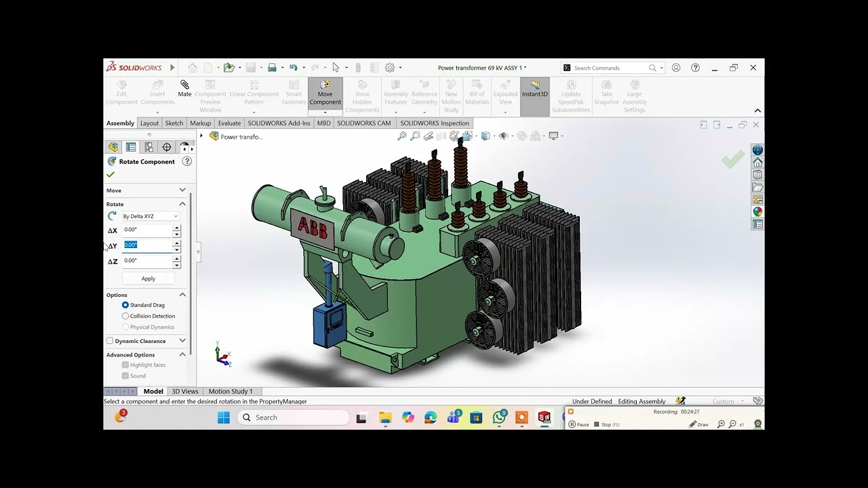Click the Mate tool in the ribbon
Image resolution: width=868 pixels, height=488 pixels.
click(184, 89)
